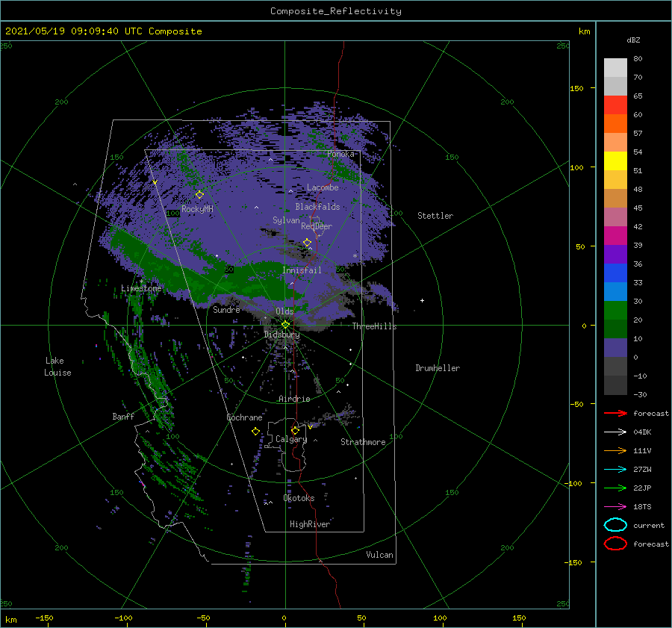Click the red forecast ellipse legend icon
This screenshot has height=628, width=672.
pyautogui.click(x=615, y=544)
